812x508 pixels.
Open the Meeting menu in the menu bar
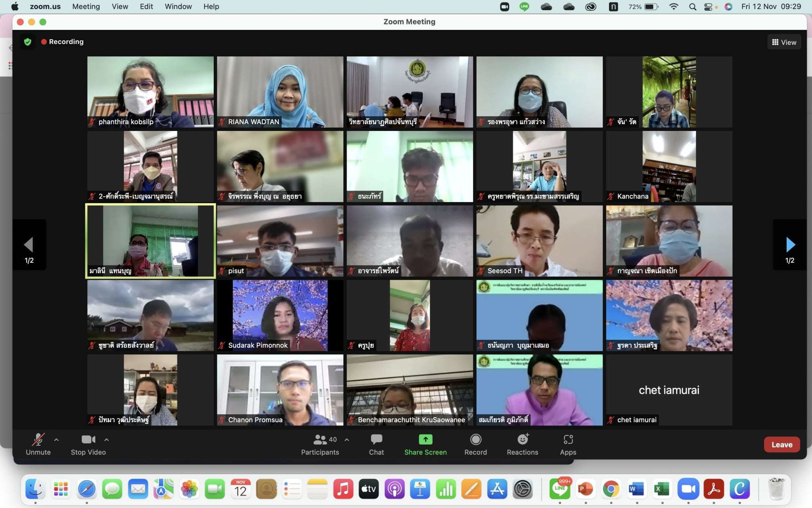86,6
